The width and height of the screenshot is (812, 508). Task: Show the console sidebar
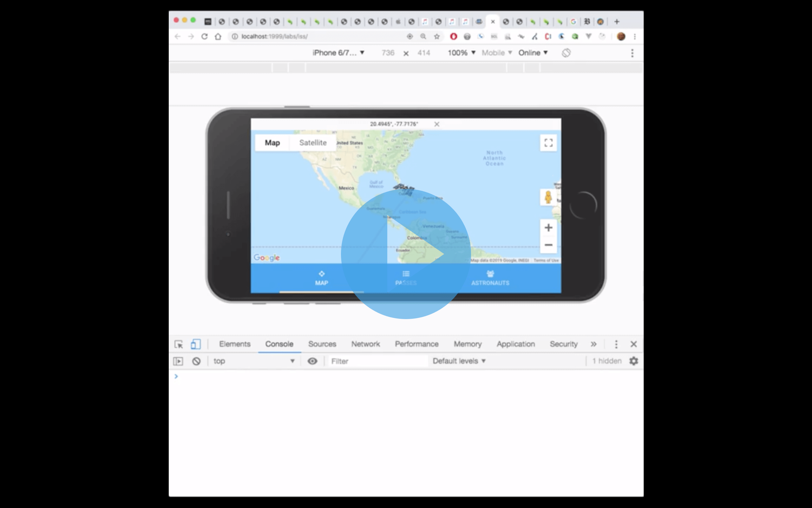coord(178,361)
